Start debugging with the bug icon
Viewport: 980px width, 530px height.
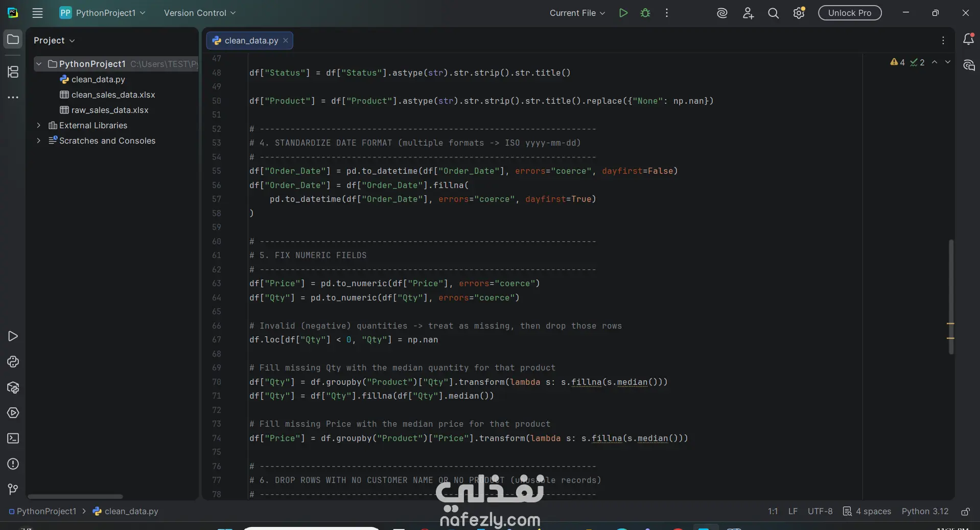point(645,13)
